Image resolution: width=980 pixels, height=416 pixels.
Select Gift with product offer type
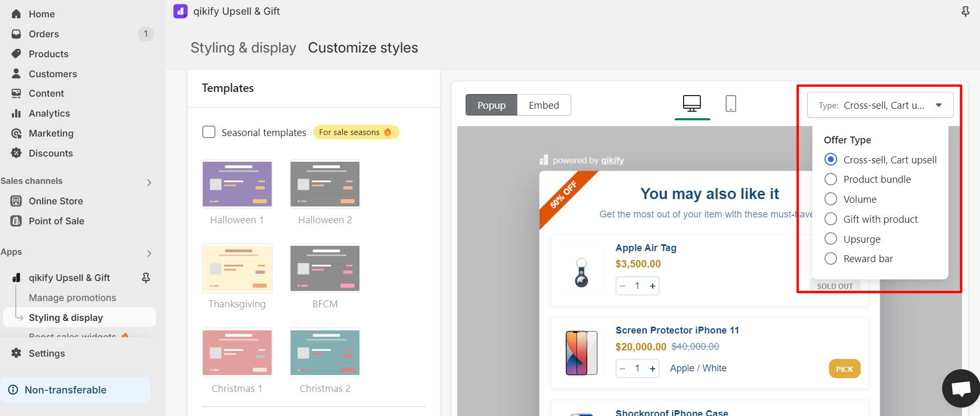pos(830,219)
